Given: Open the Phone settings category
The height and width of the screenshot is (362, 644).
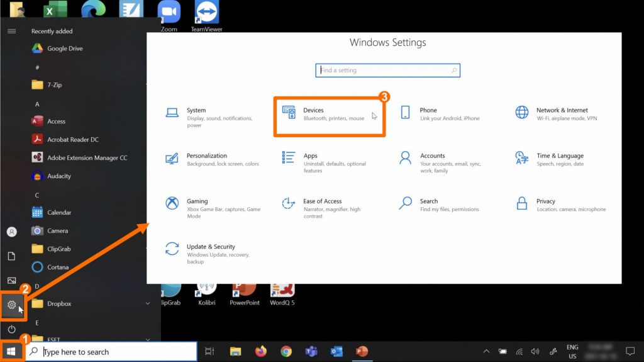Looking at the screenshot, I should [440, 114].
